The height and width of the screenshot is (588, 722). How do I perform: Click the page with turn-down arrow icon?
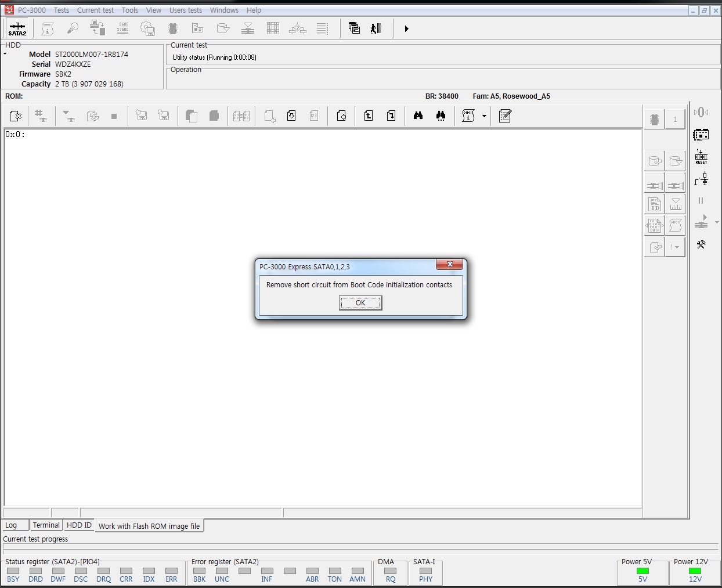(391, 116)
